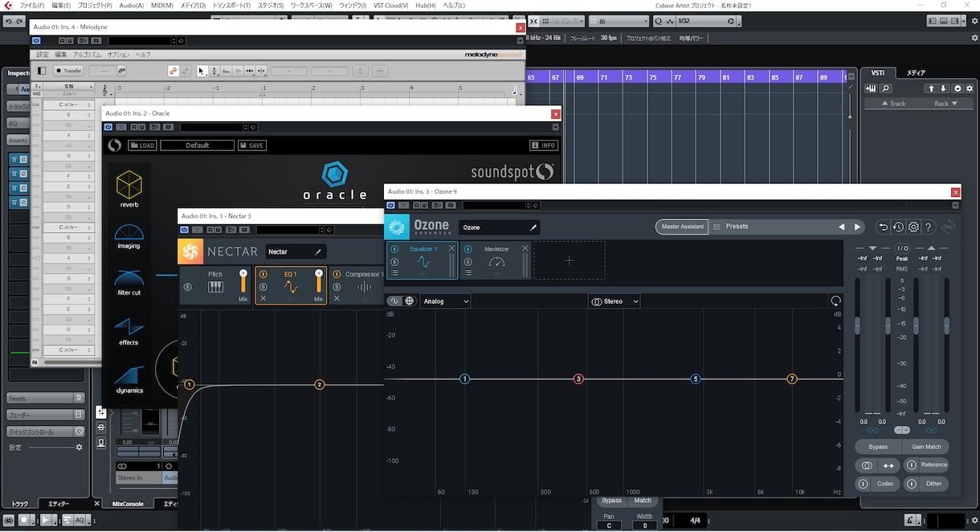
Task: Open the gear icon in the VSTi panel
Action: click(x=970, y=88)
